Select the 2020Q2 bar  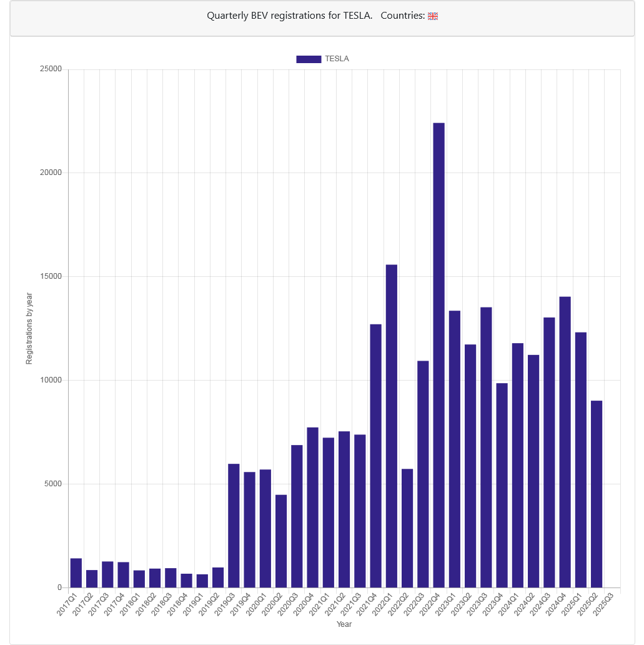tap(281, 541)
